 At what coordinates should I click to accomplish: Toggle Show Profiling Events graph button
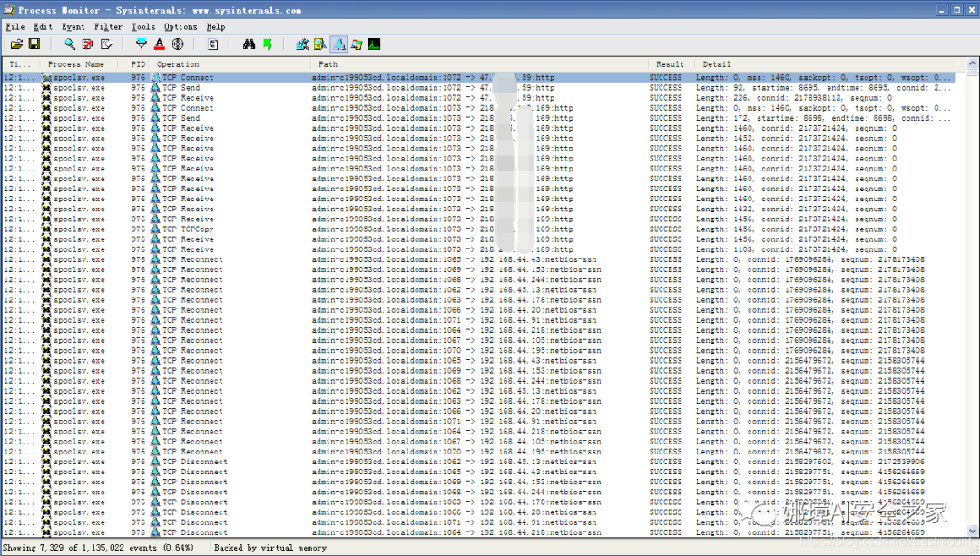point(374,44)
